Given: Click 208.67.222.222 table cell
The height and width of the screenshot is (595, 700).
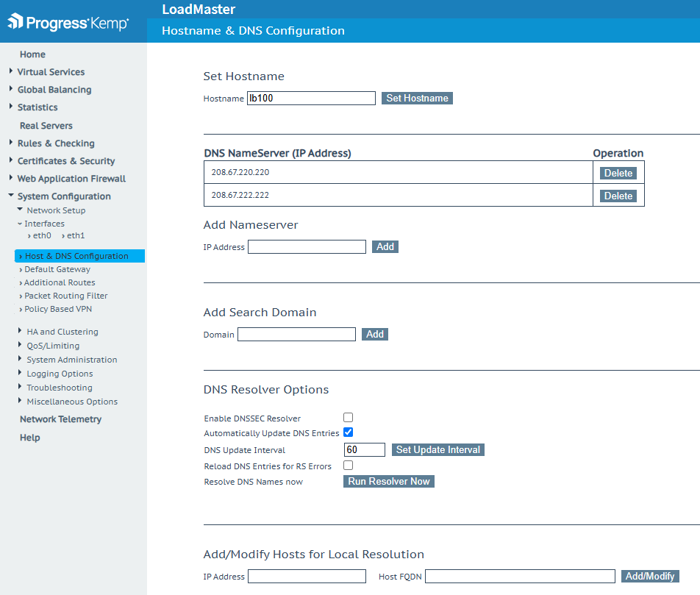Looking at the screenshot, I should (399, 195).
